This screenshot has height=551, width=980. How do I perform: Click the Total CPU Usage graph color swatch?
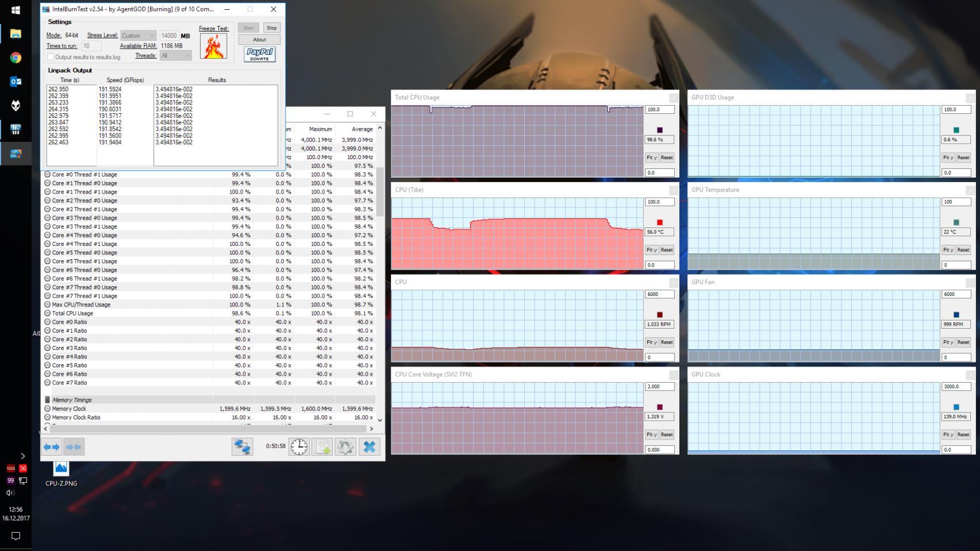pos(659,130)
